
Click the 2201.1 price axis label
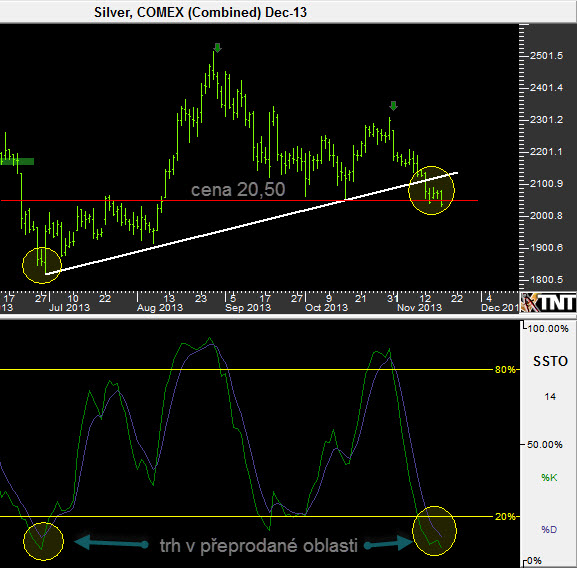(x=546, y=152)
